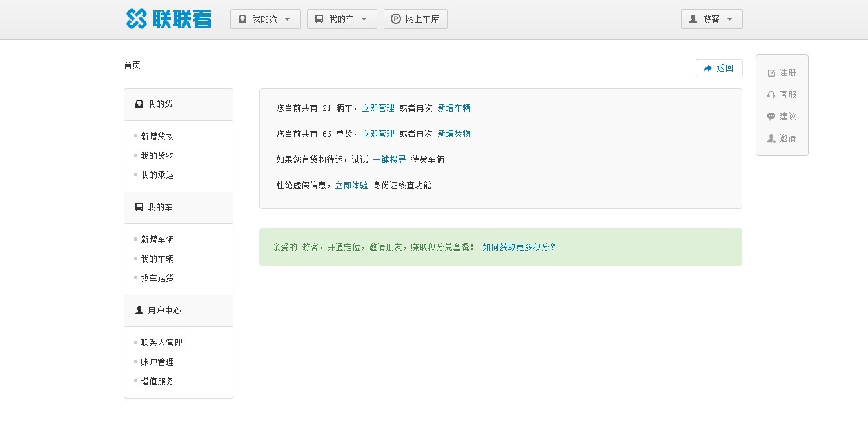Click the 建议 speech bubble icon
868x427 pixels.
click(x=771, y=117)
